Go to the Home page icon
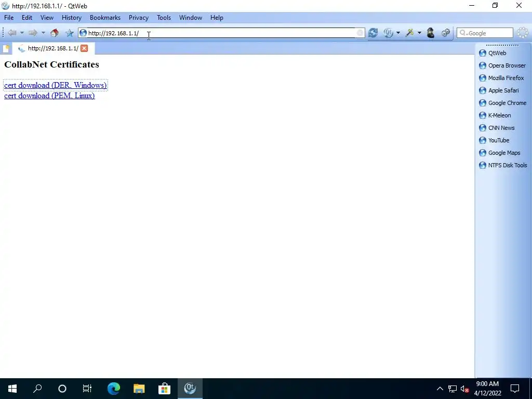The width and height of the screenshot is (532, 399). tap(54, 33)
